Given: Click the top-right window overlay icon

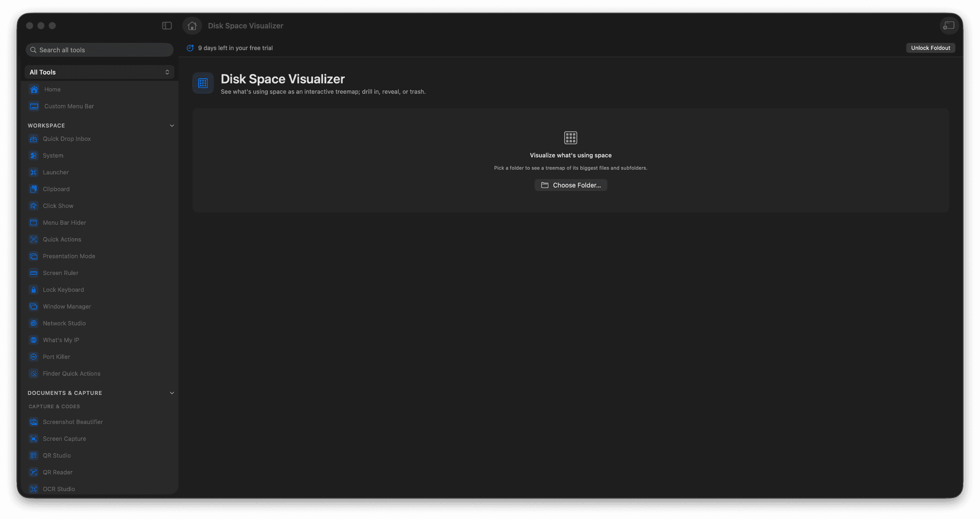Looking at the screenshot, I should point(949,26).
